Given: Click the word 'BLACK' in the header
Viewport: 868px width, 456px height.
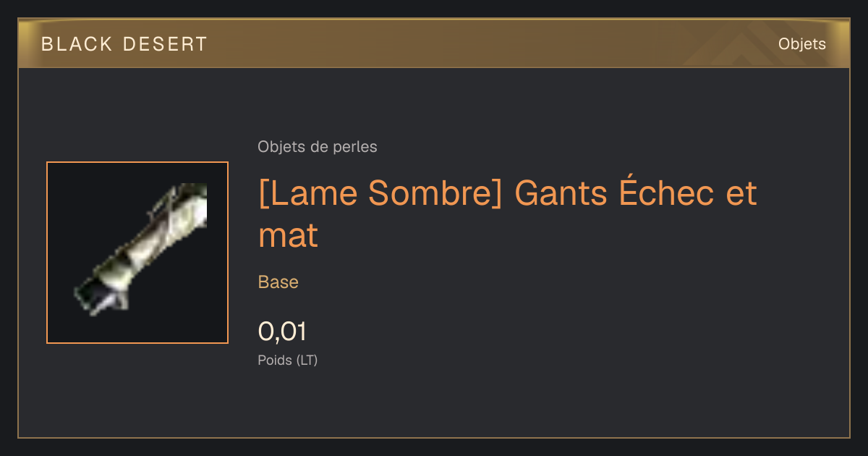Looking at the screenshot, I should pos(77,44).
